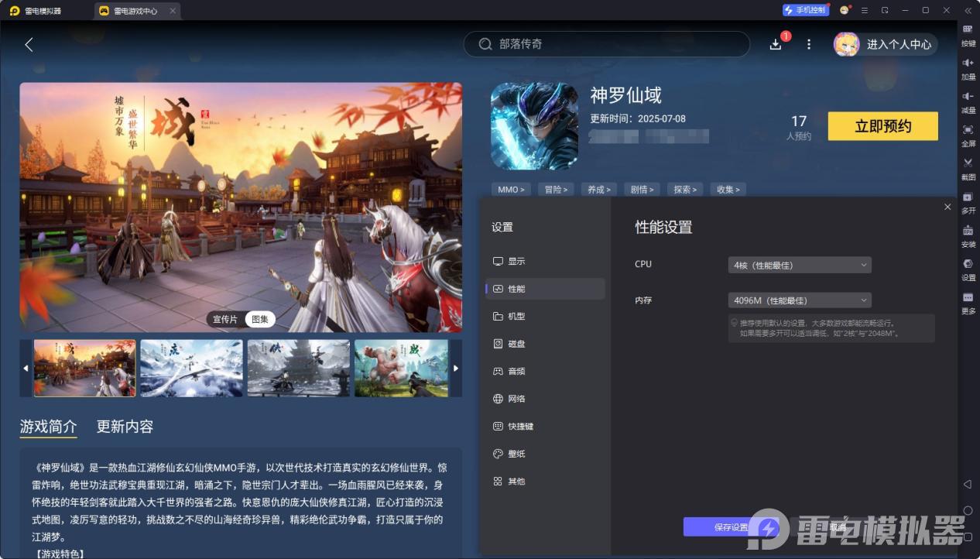The width and height of the screenshot is (980, 559).
Task: Collapse the sidebar with double chevron
Action: (968, 10)
